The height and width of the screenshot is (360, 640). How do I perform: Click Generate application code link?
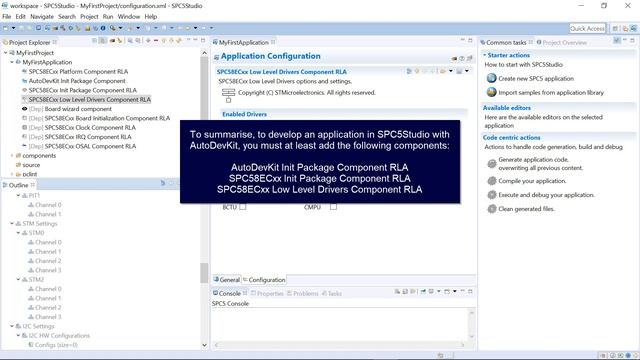(x=541, y=164)
